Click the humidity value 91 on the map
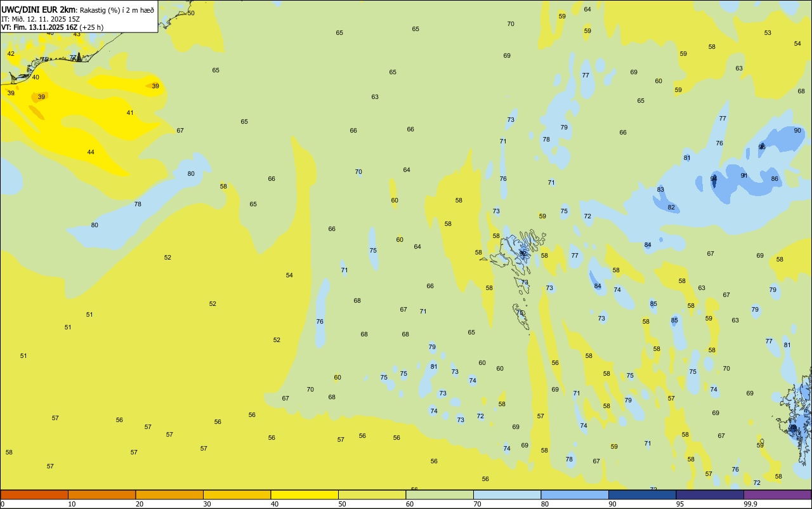Image resolution: width=812 pixels, height=509 pixels. (744, 176)
